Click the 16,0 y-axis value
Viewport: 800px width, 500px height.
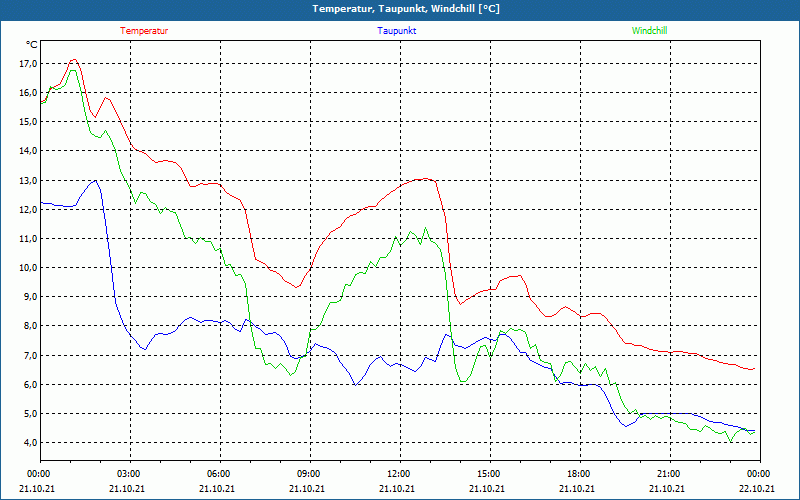coord(28,93)
